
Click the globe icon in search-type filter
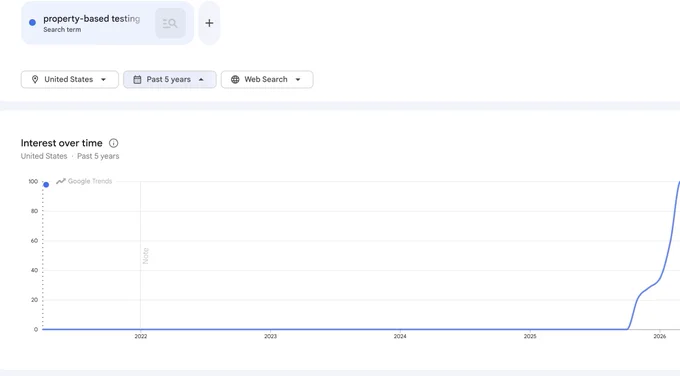[235, 79]
